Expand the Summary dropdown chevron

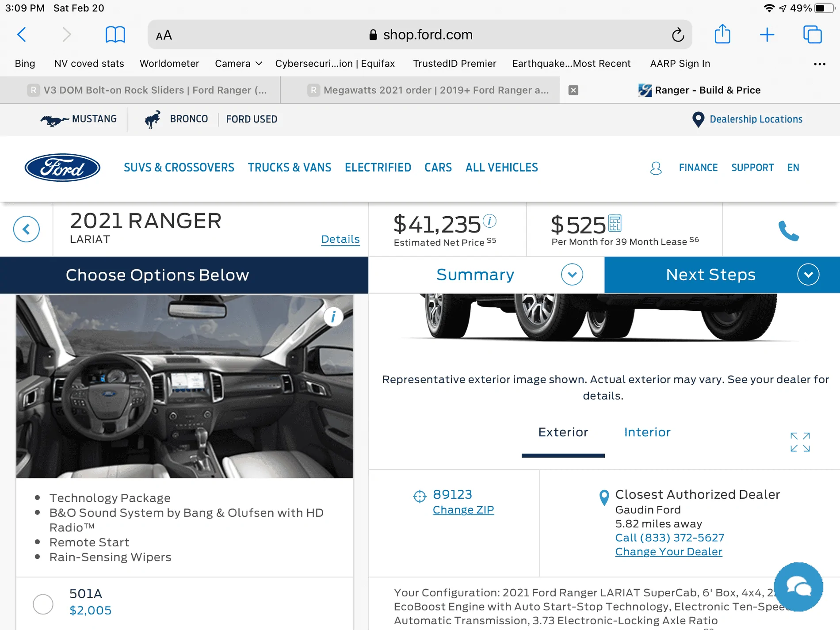(x=572, y=275)
